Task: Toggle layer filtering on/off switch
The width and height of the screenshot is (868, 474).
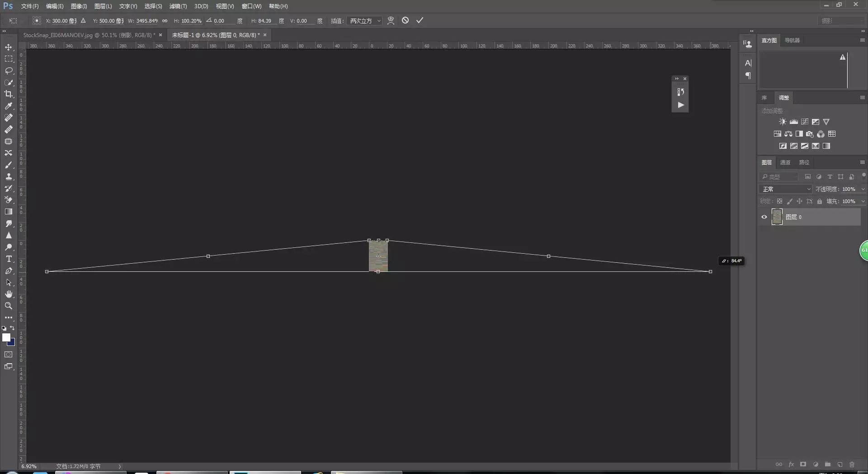Action: click(x=863, y=175)
